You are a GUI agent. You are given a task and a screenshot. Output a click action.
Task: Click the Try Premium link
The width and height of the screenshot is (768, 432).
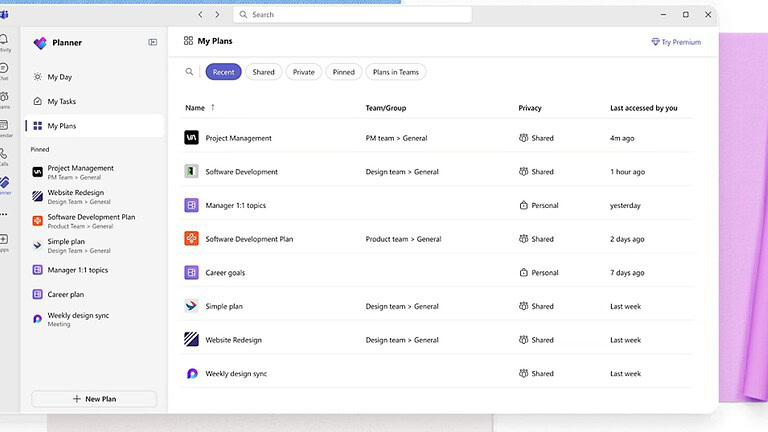coord(676,42)
